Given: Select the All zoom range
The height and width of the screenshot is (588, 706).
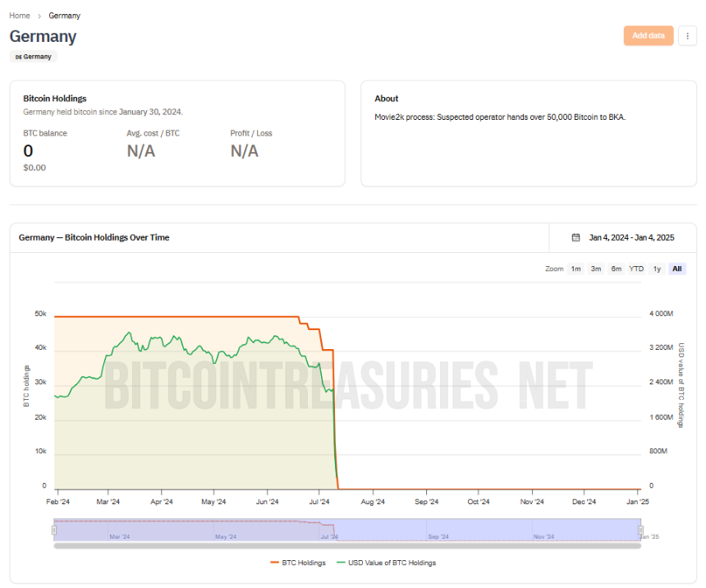Looking at the screenshot, I should point(676,269).
